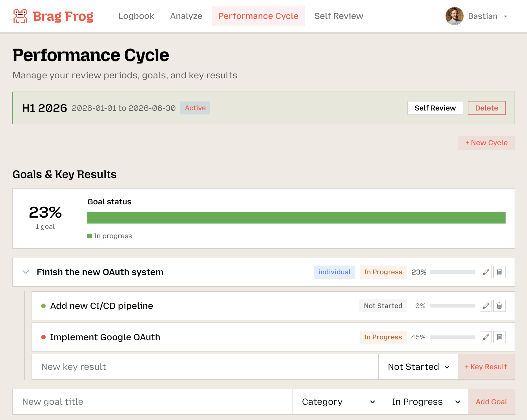Toggle the red status dot on Google OAuth
527x420 pixels.
pyautogui.click(x=43, y=337)
